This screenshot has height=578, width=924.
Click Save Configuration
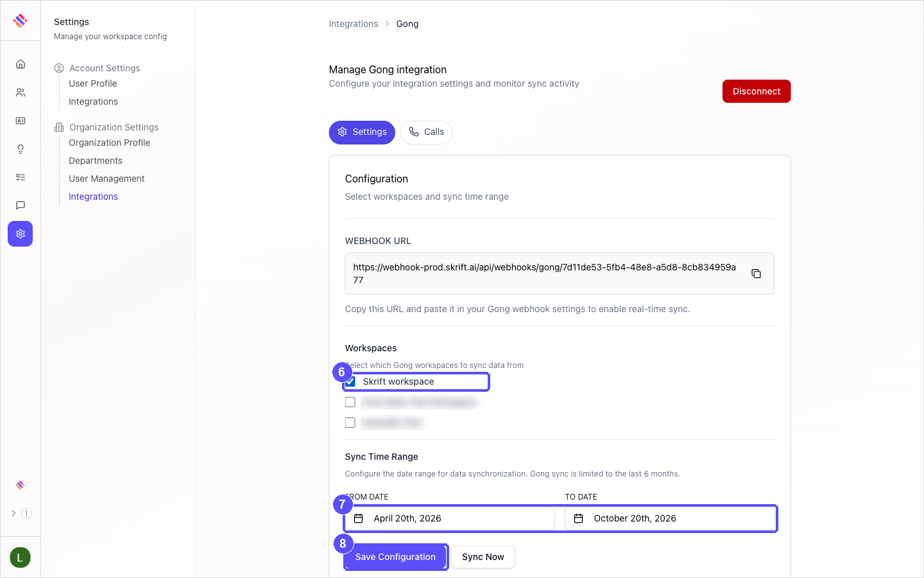tap(395, 557)
